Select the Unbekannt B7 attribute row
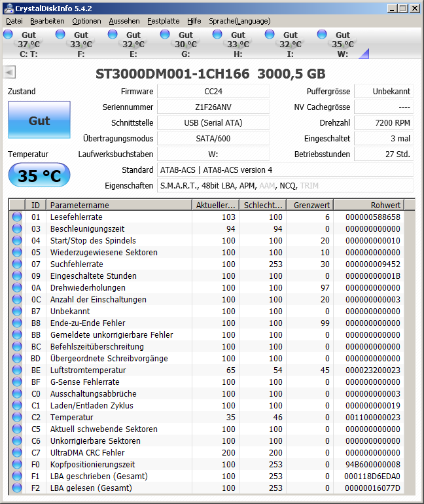 coord(207,311)
